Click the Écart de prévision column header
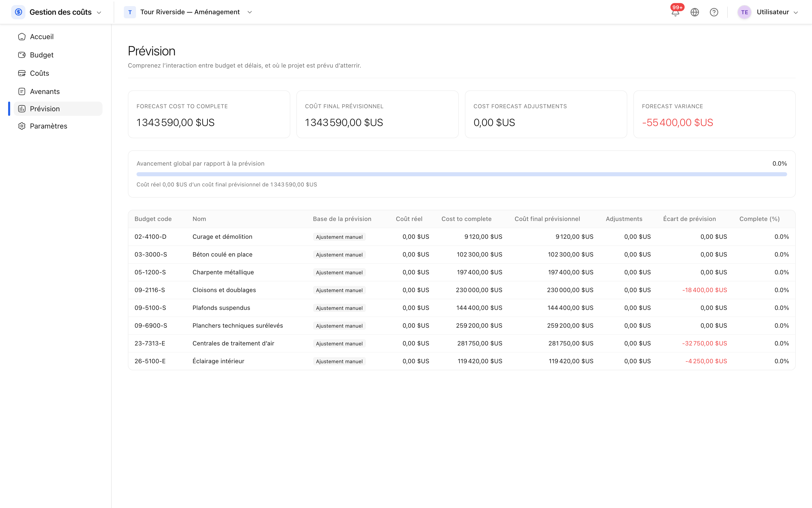The image size is (812, 508). (x=689, y=219)
